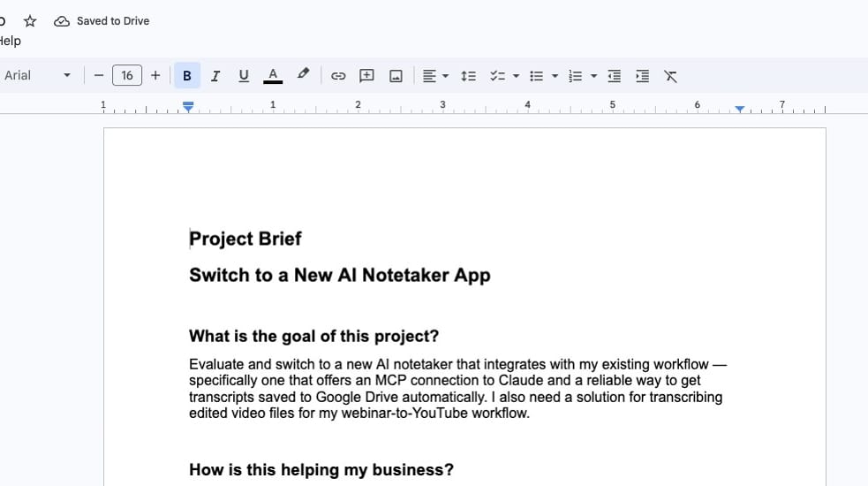The image size is (868, 486).
Task: Open the text color picker
Action: coord(273,76)
